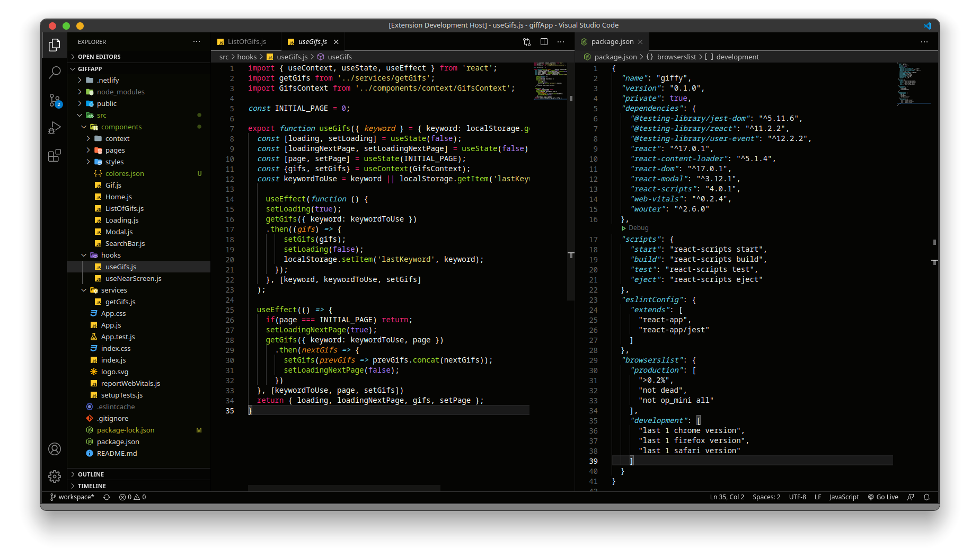Open the Search view in activity bar
Screen dimensions: 980x556
coord(55,73)
